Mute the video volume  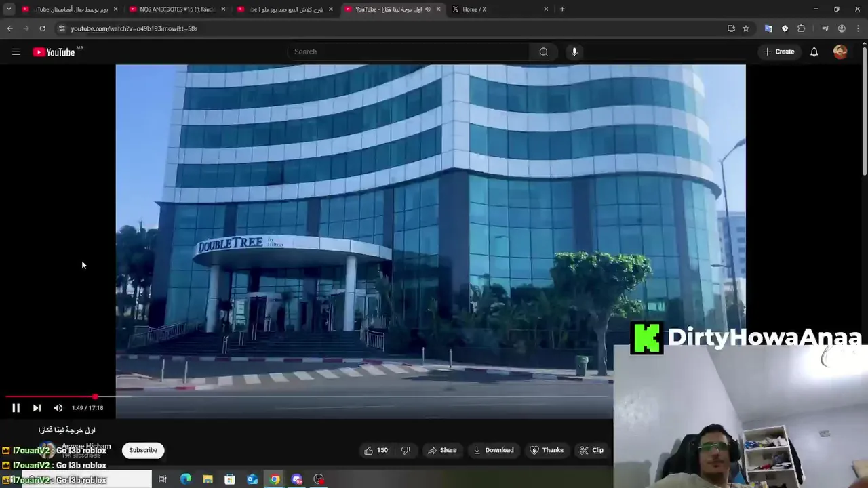point(58,408)
